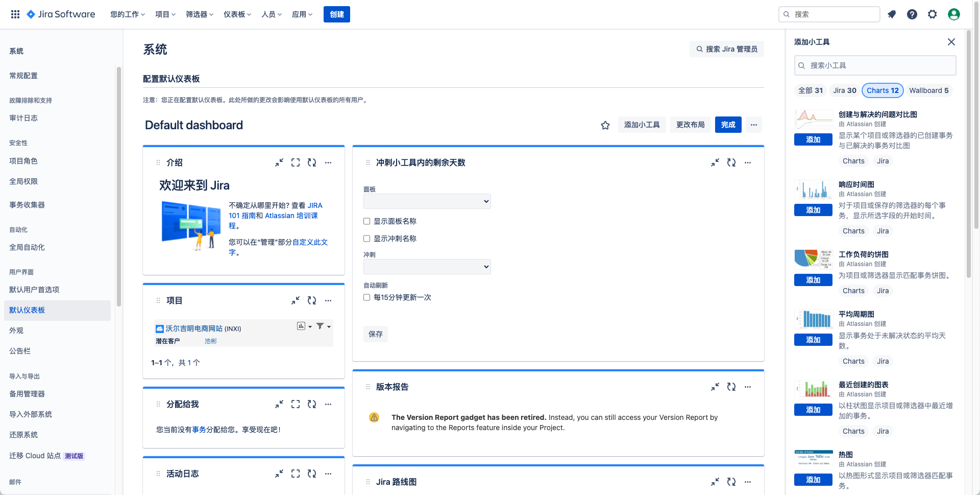The height and width of the screenshot is (495, 980).
Task: Open more options for 项目 gadget
Action: pyautogui.click(x=328, y=300)
